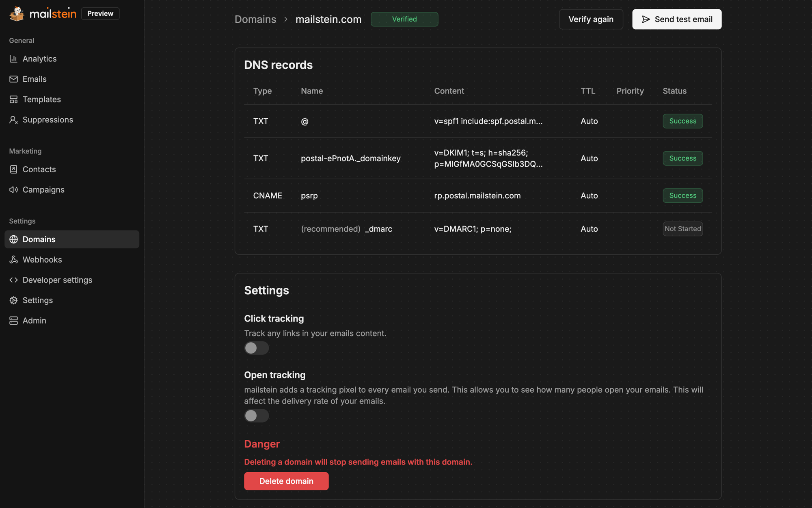Click the Admin server icon
The width and height of the screenshot is (812, 508).
13,321
